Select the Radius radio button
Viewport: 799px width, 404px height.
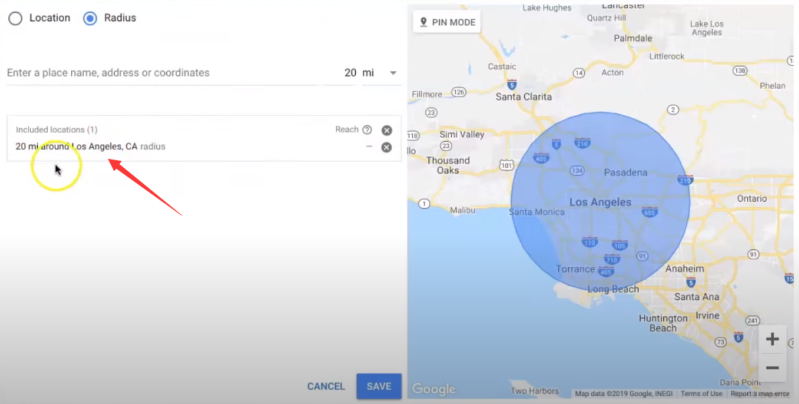(x=91, y=18)
